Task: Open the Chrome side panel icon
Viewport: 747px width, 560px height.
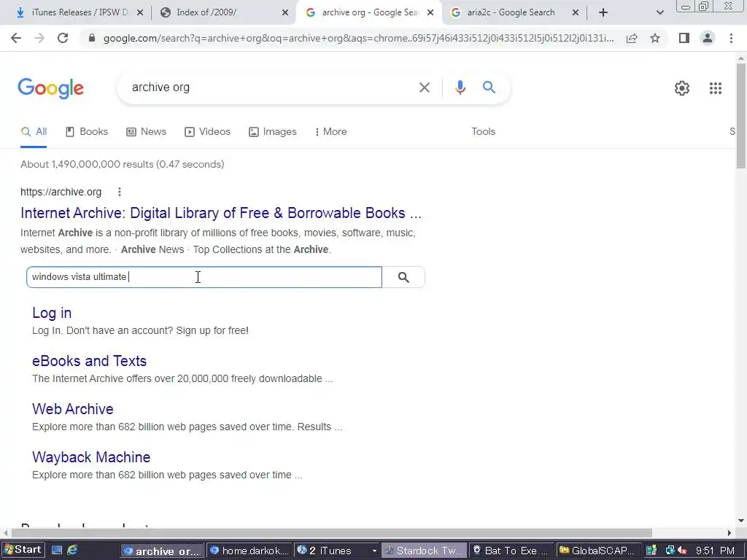Action: click(x=684, y=38)
